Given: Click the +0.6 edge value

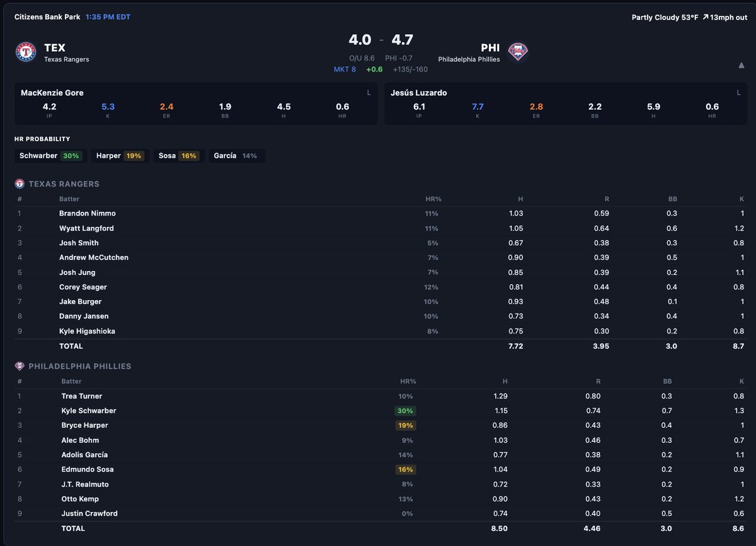Looking at the screenshot, I should [x=374, y=69].
